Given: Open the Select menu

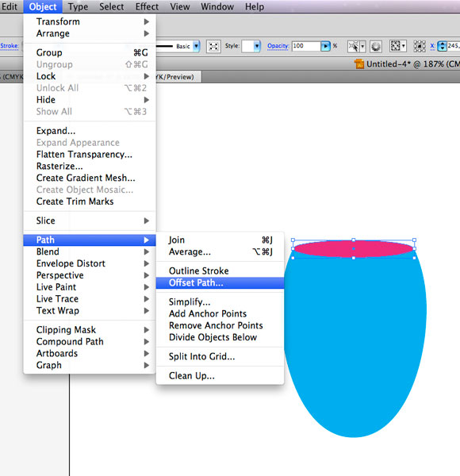Looking at the screenshot, I should (x=111, y=6).
